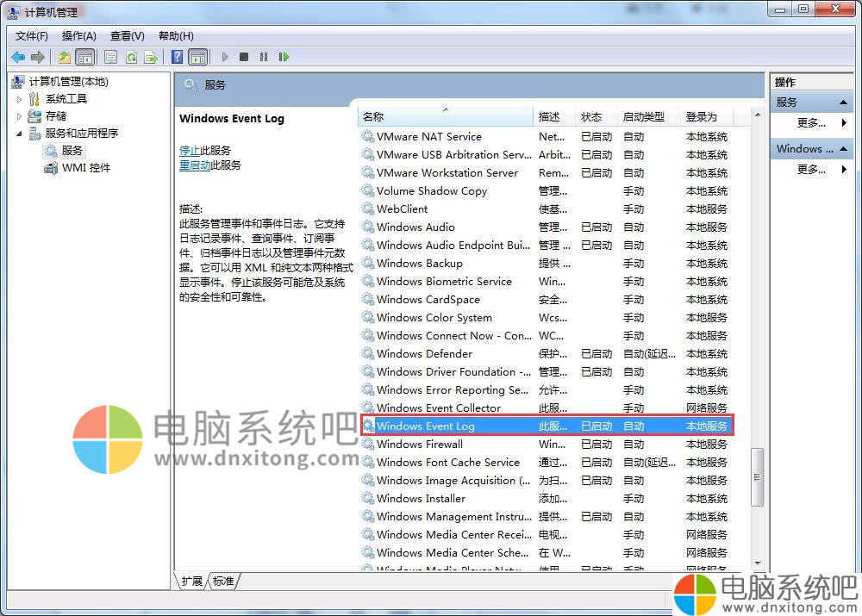Viewport: 862px width, 616px height.
Task: Select the Windows Biometric Service row
Action: point(547,282)
